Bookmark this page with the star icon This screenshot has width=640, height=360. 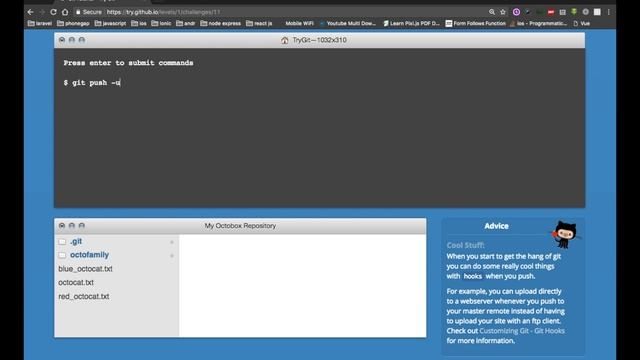[x=503, y=12]
